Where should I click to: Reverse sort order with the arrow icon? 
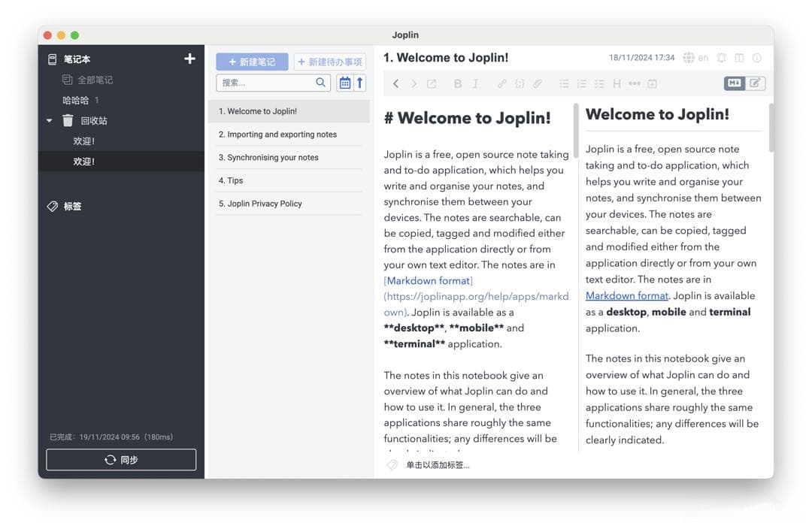359,83
